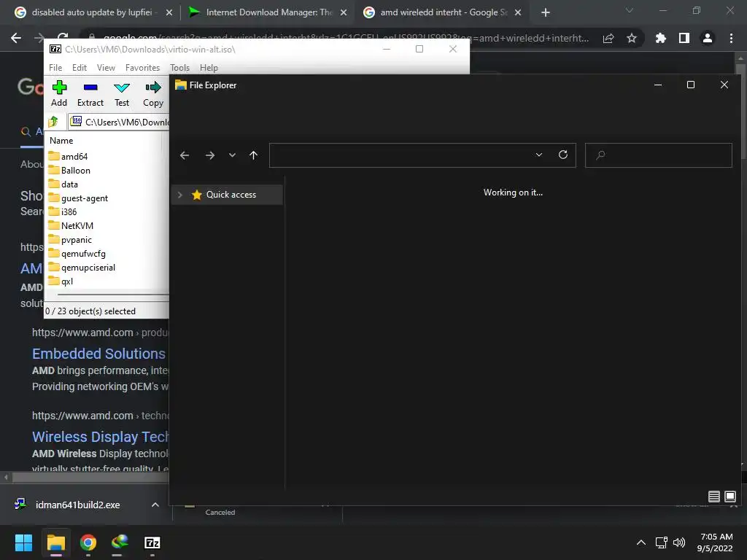This screenshot has width=747, height=560.
Task: Click the 7-Zip taskbar icon
Action: (152, 542)
